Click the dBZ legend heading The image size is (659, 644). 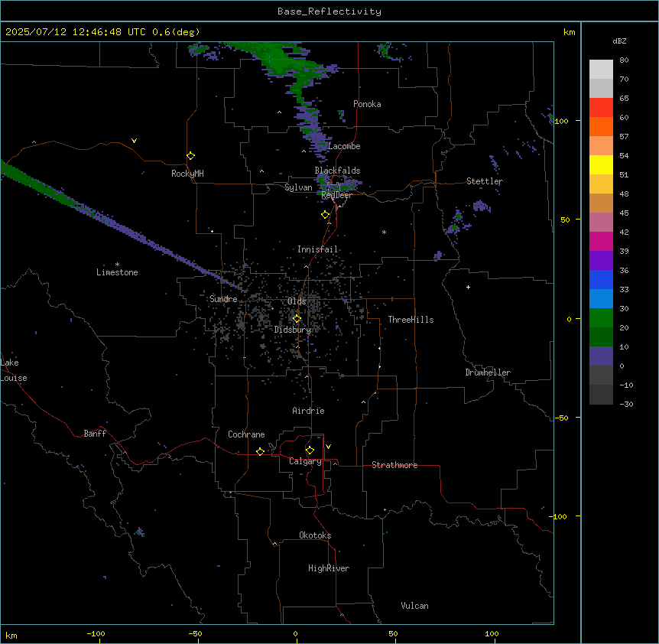tap(619, 41)
